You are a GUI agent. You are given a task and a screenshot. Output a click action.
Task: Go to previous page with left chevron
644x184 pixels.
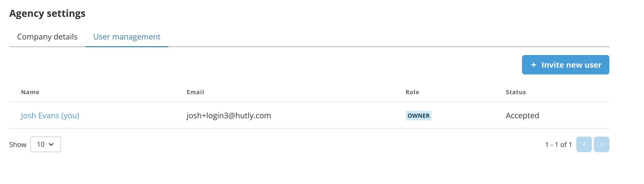pyautogui.click(x=584, y=144)
